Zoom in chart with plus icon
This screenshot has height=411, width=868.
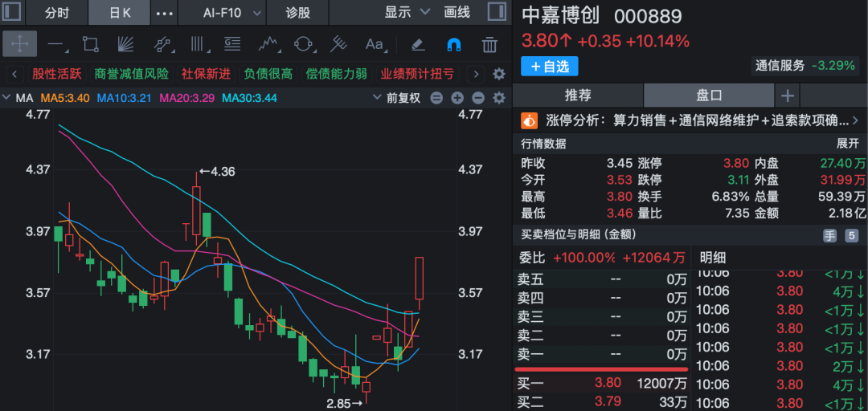pyautogui.click(x=457, y=99)
